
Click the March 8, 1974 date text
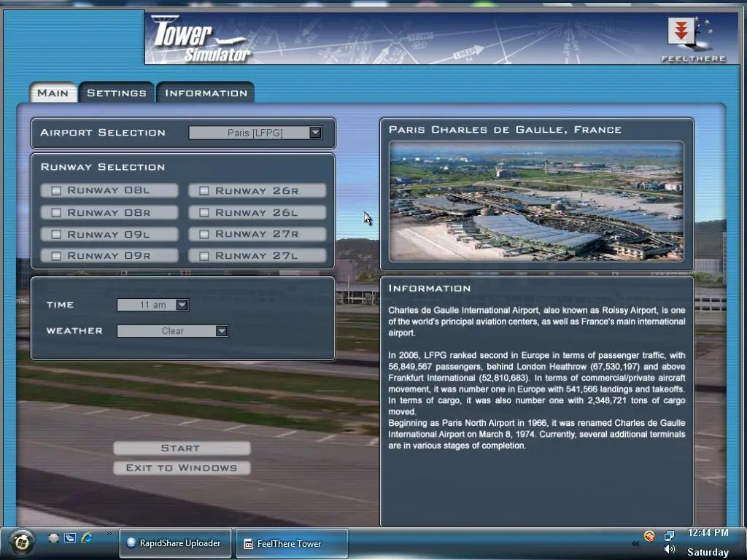pyautogui.click(x=507, y=435)
